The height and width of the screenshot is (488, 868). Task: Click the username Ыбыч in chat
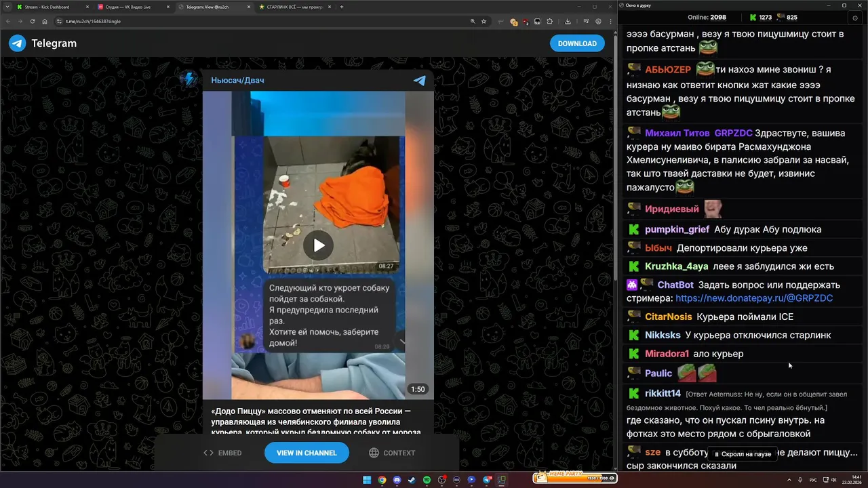click(x=658, y=248)
